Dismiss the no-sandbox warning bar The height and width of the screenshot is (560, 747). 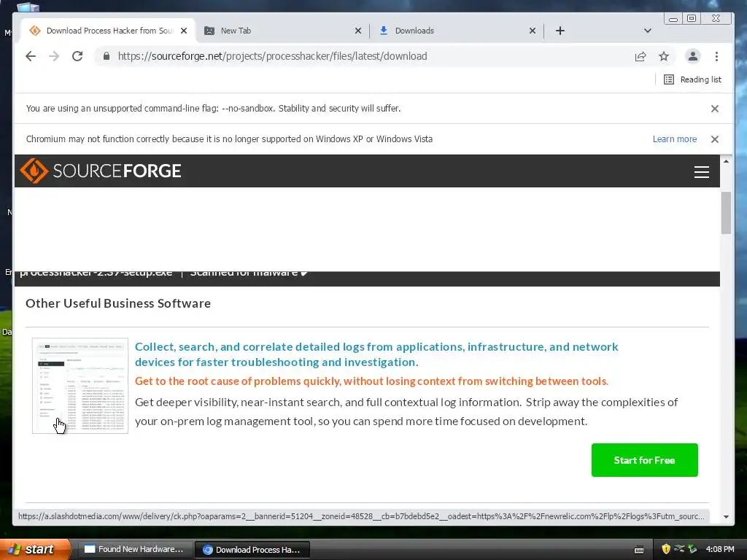[715, 109]
